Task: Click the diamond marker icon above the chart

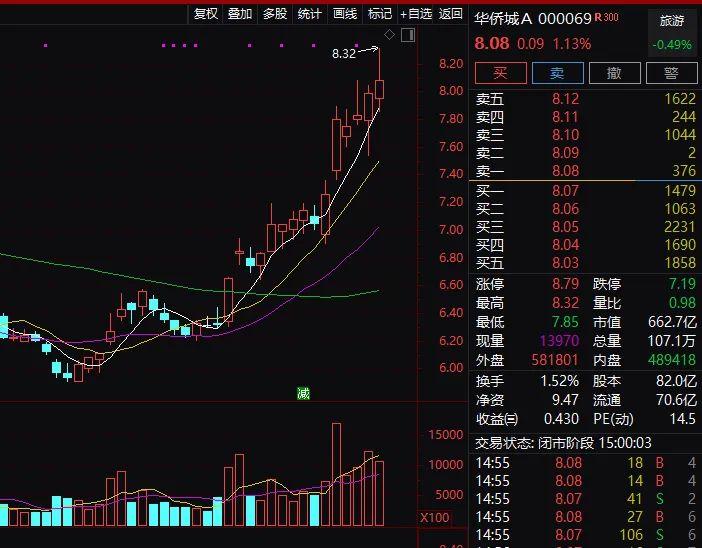Action: [x=389, y=35]
